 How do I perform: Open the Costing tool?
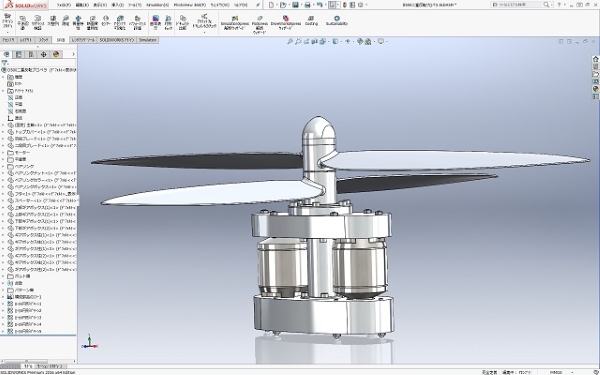tap(311, 21)
